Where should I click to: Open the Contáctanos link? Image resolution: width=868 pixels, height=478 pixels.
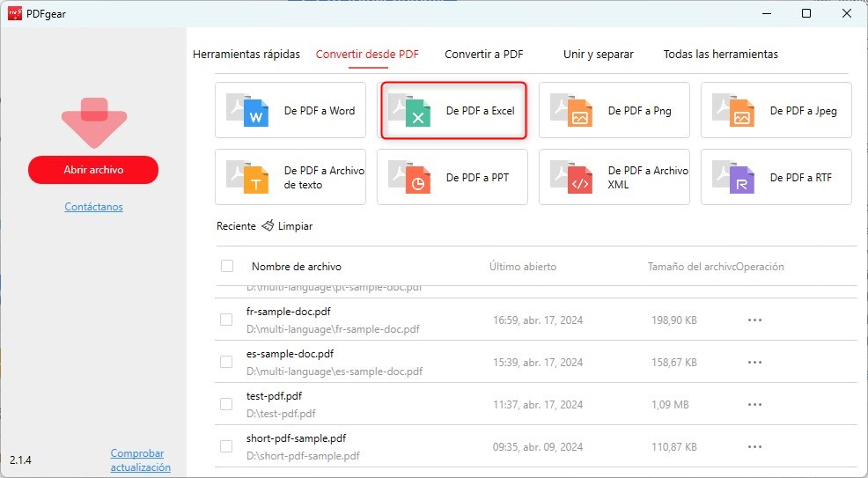(x=93, y=207)
